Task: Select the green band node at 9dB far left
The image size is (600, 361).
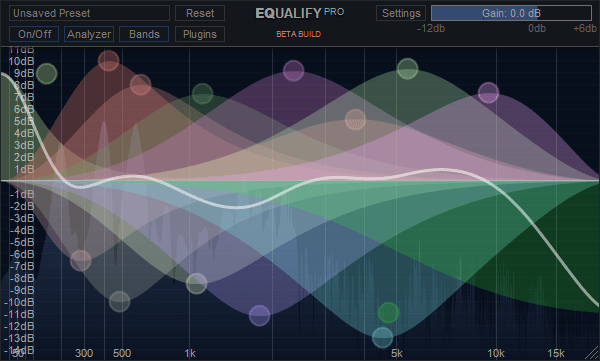Action: click(x=47, y=74)
